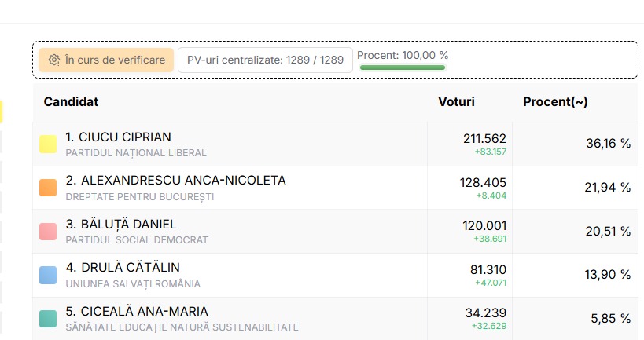This screenshot has height=340, width=644.
Task: Select the blue swatch for Drulă Cătălin
Action: 48,275
